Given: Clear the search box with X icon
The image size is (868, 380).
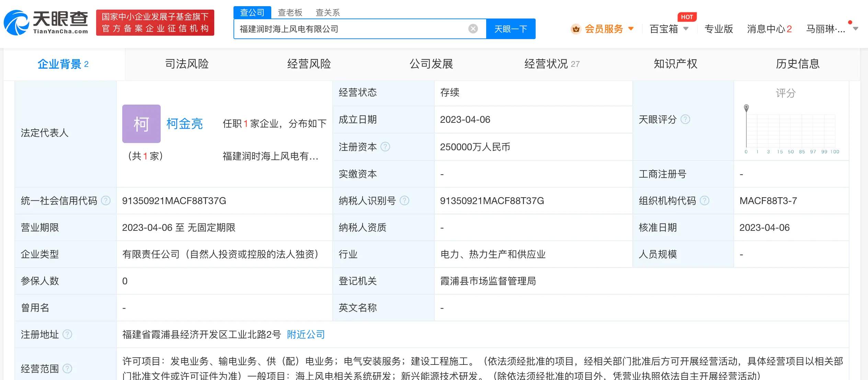Looking at the screenshot, I should coord(473,29).
